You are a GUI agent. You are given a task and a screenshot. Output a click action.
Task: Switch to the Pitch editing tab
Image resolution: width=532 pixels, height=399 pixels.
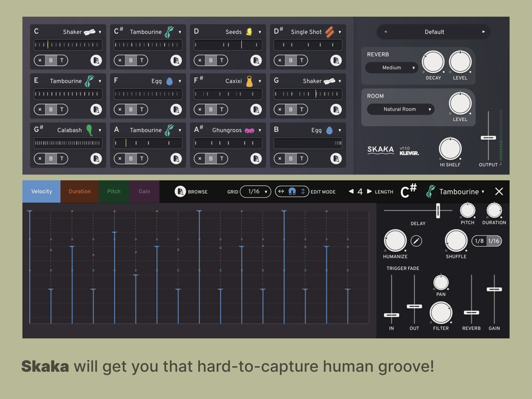pyautogui.click(x=113, y=191)
